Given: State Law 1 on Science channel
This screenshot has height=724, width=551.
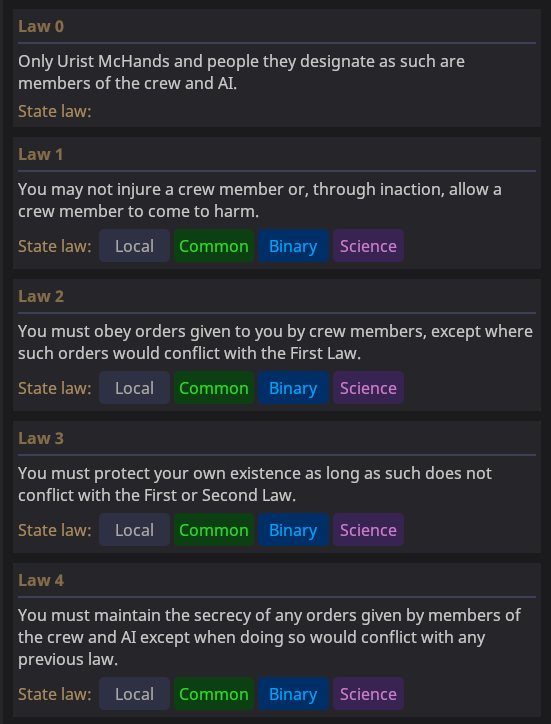Looking at the screenshot, I should click(369, 246).
